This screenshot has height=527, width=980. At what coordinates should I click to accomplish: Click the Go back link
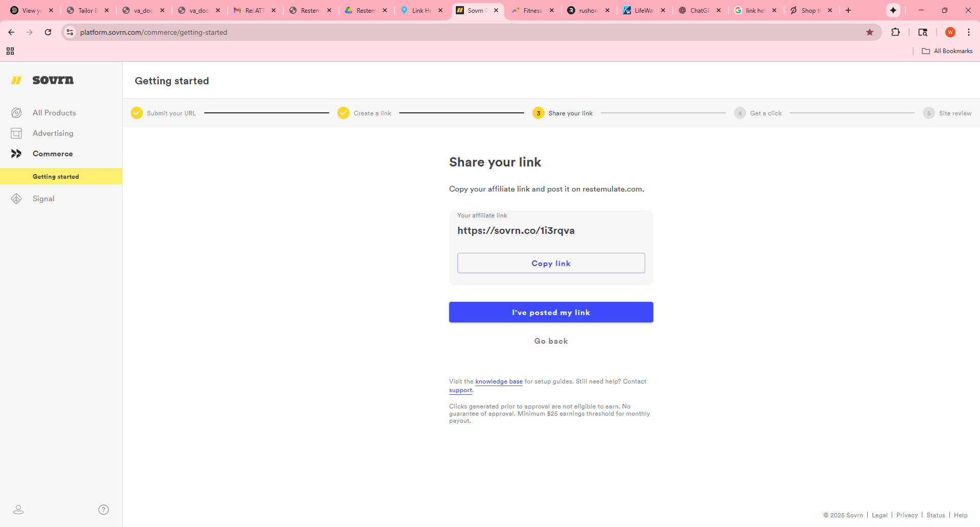coord(551,341)
